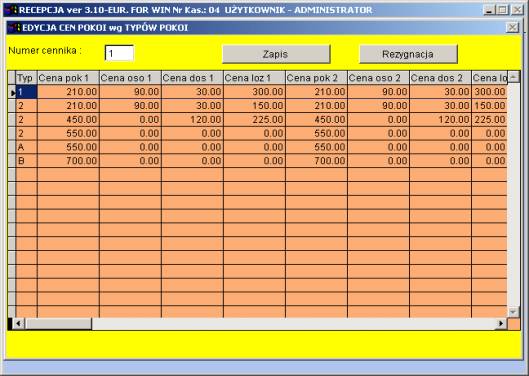
Task: Select the Typ cell showing A
Action: click(x=26, y=147)
